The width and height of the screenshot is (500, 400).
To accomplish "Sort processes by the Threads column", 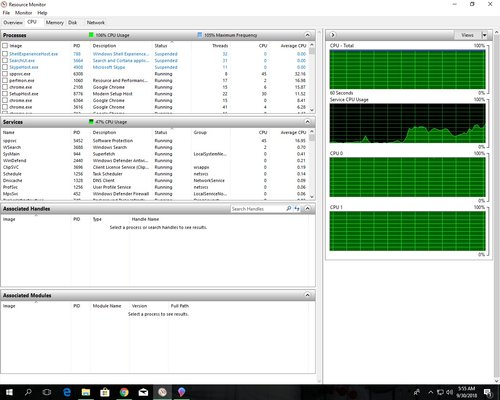I will tap(220, 46).
